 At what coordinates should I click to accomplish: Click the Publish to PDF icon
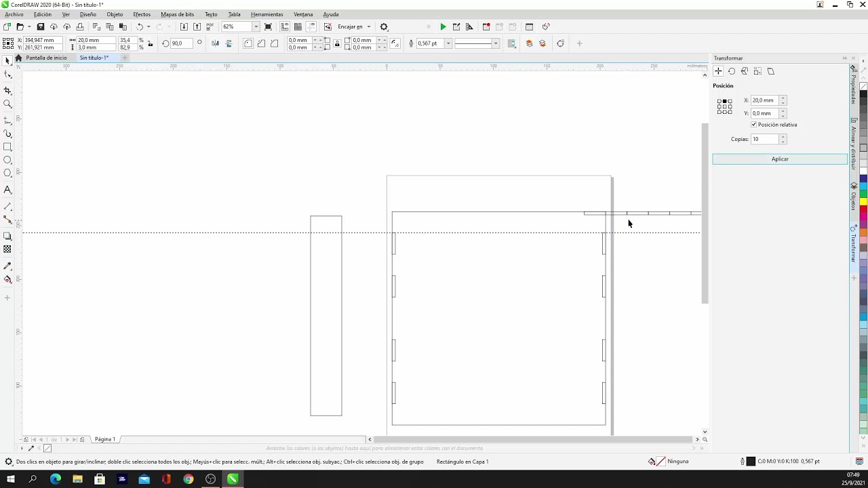pos(210,26)
